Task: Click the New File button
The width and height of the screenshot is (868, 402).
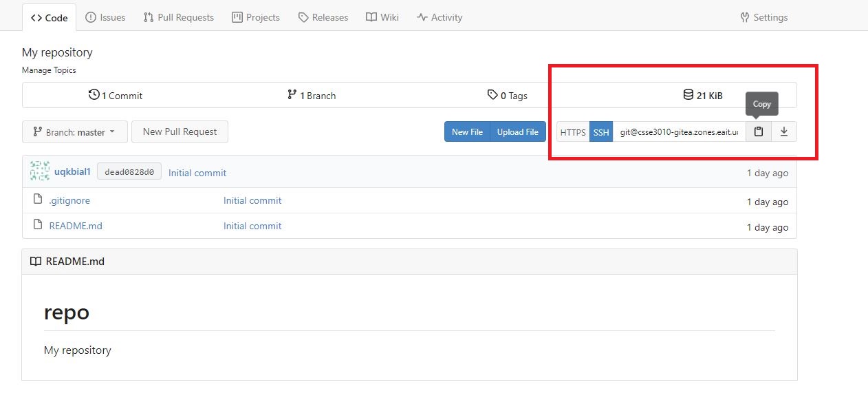Action: pos(467,131)
